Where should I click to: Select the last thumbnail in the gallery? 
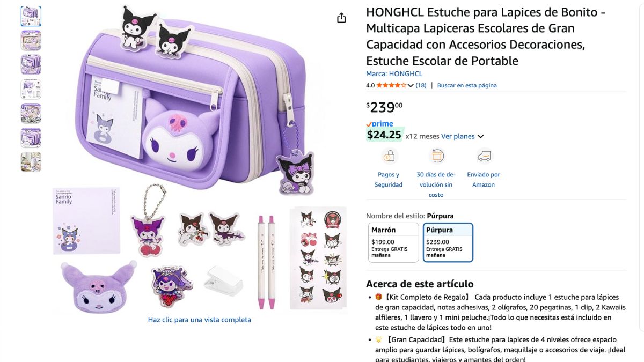[x=31, y=162]
